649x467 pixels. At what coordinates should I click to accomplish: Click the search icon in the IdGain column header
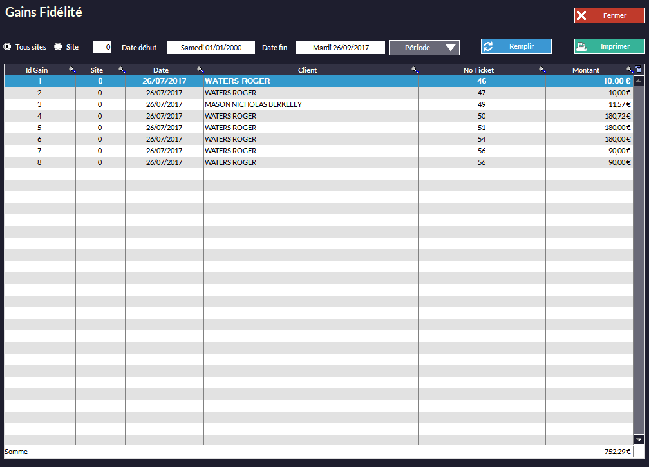click(71, 70)
